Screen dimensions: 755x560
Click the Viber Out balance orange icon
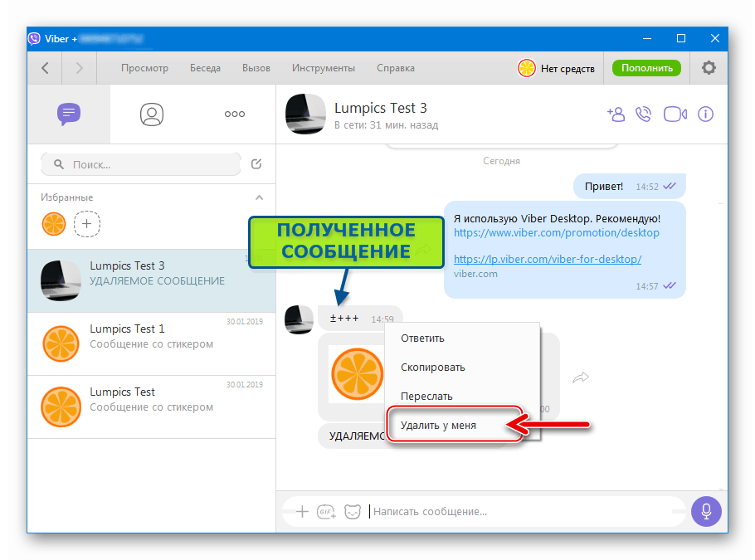coord(526,68)
